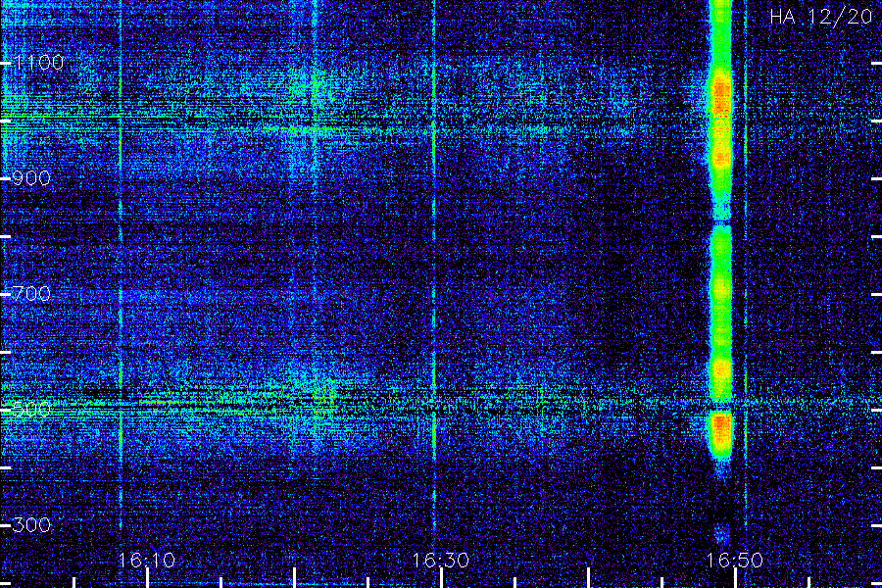This screenshot has height=588, width=882.
Task: Click the HA 12/20 label
Action: (x=821, y=17)
